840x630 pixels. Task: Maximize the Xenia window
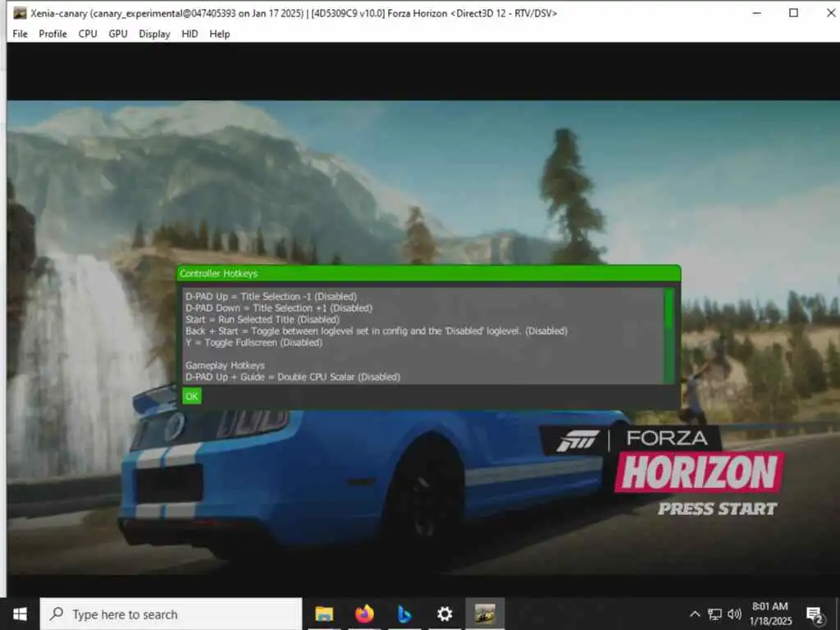[793, 13]
